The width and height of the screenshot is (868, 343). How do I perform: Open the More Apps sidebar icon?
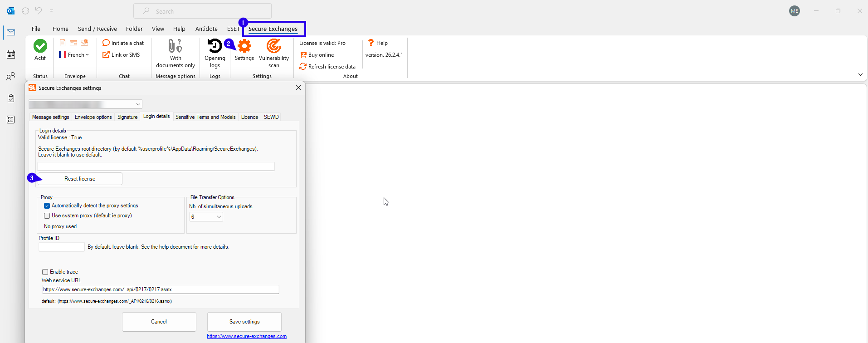11,120
